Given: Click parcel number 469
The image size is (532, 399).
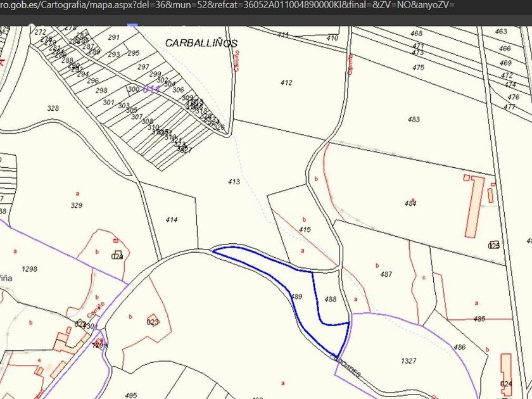Looking at the screenshot, I should coord(505,63).
